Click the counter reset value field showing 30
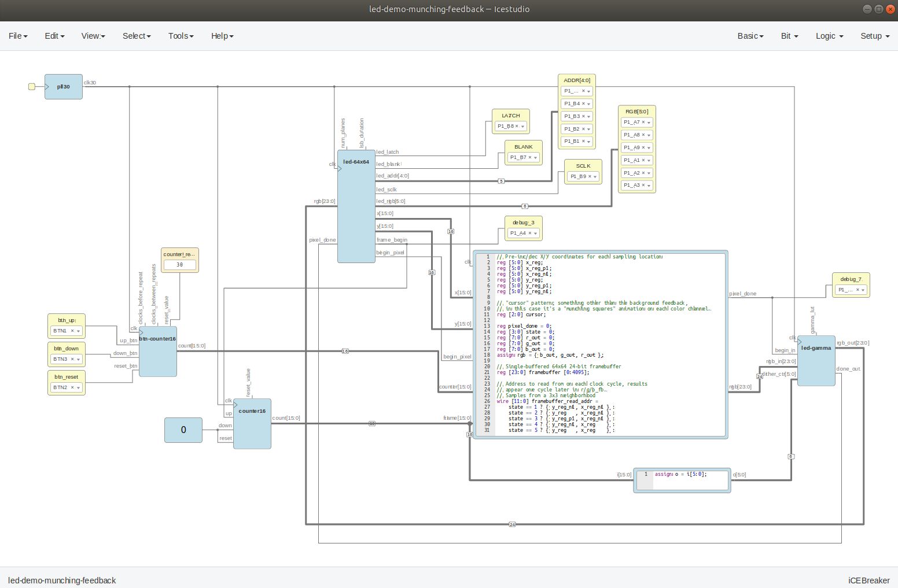898x588 pixels. pos(179,265)
